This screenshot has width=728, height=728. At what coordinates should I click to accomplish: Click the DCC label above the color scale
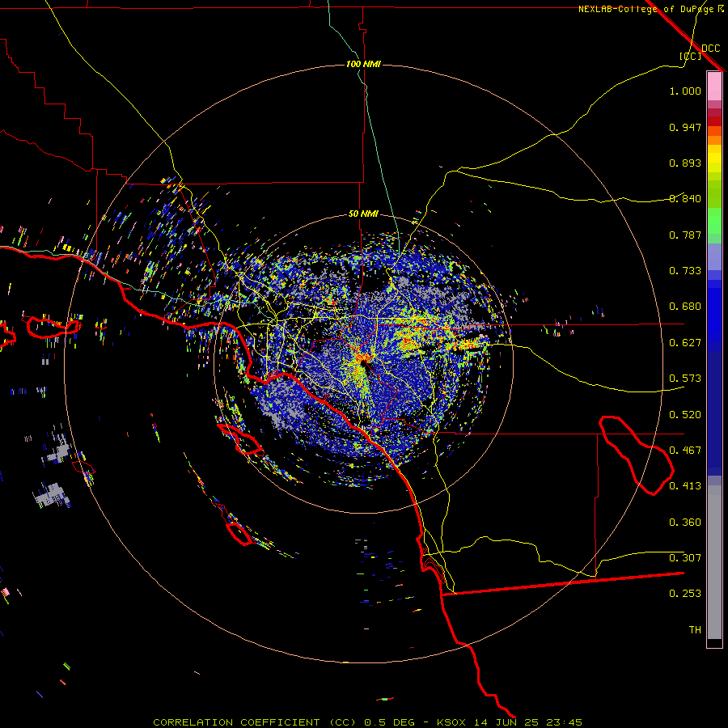tap(710, 49)
